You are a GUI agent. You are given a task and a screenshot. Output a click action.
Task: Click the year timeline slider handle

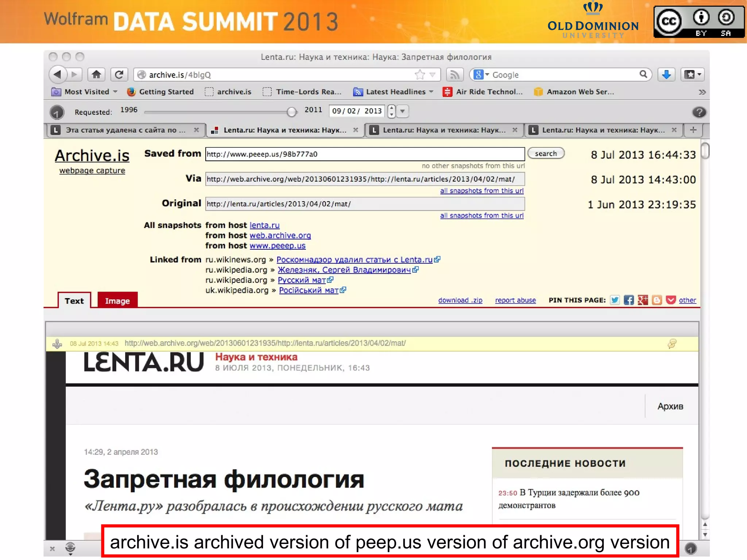pos(291,112)
